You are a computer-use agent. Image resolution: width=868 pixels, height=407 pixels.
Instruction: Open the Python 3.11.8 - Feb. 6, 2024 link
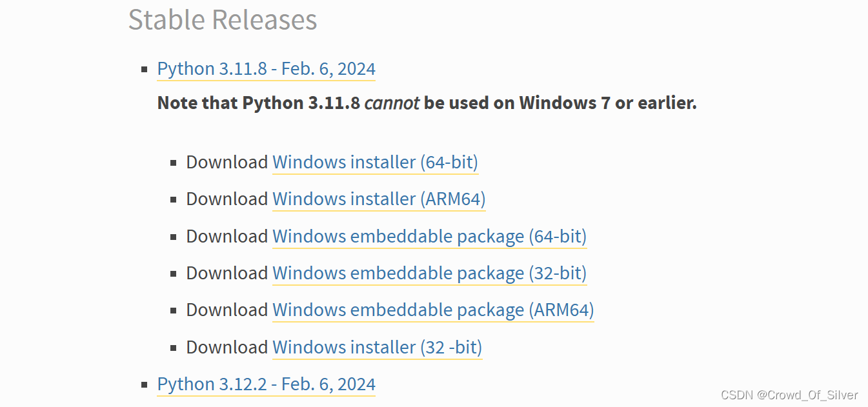pyautogui.click(x=266, y=69)
